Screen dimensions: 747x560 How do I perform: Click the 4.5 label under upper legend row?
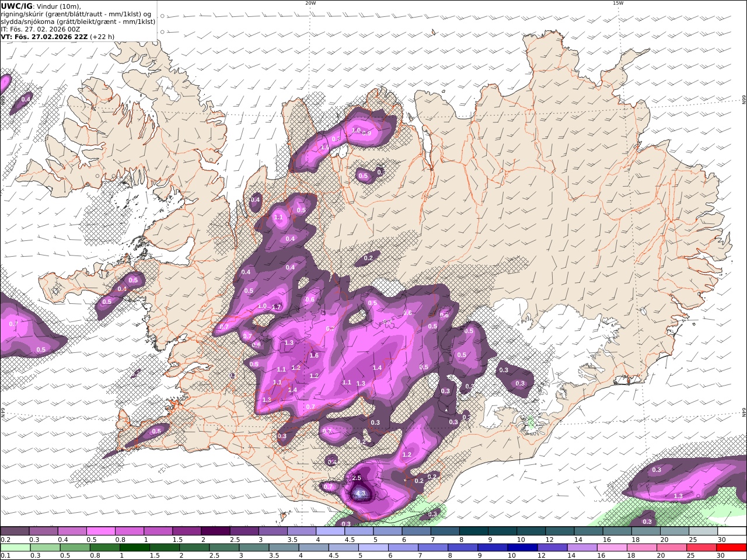pos(350,540)
